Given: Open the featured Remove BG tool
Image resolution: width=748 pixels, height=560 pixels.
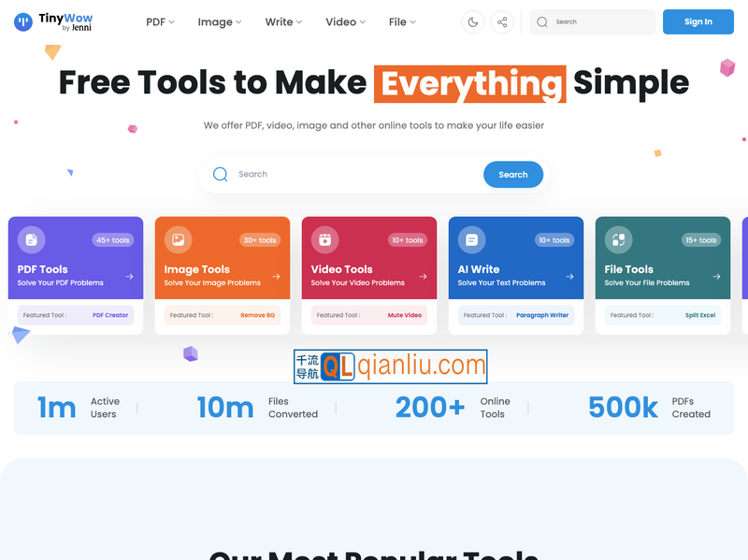Looking at the screenshot, I should click(x=257, y=315).
